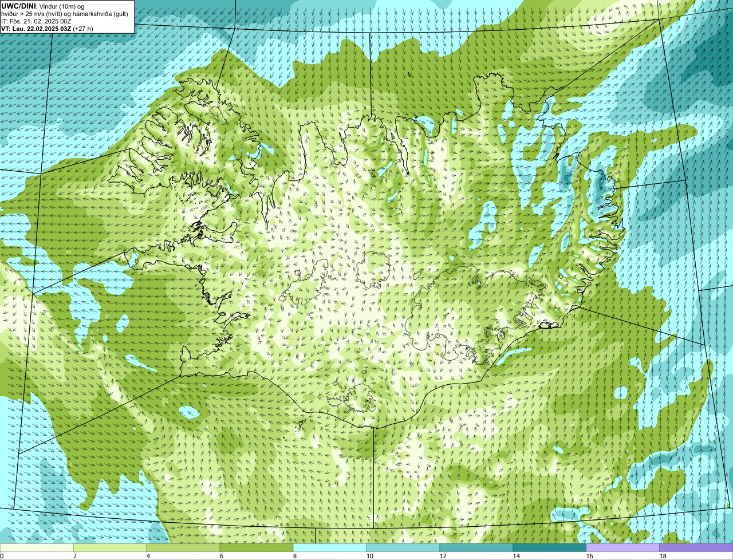The width and height of the screenshot is (733, 560).
Task: Click the legend scale label '14'
Action: pos(517,556)
